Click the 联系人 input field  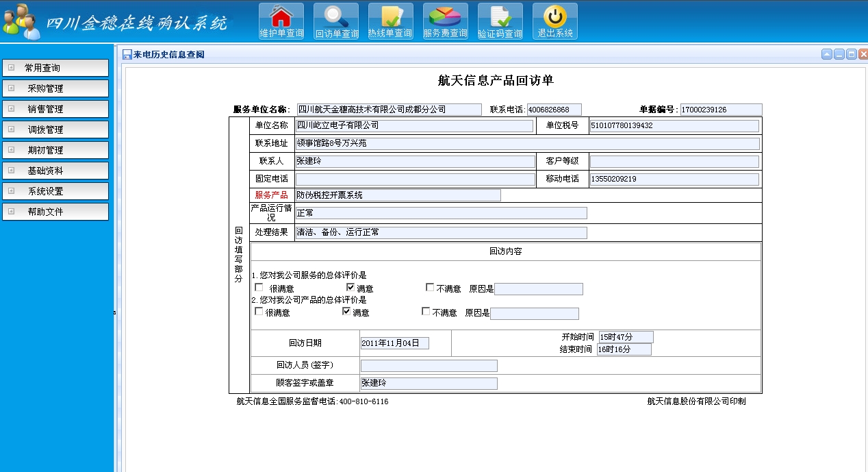coord(415,161)
